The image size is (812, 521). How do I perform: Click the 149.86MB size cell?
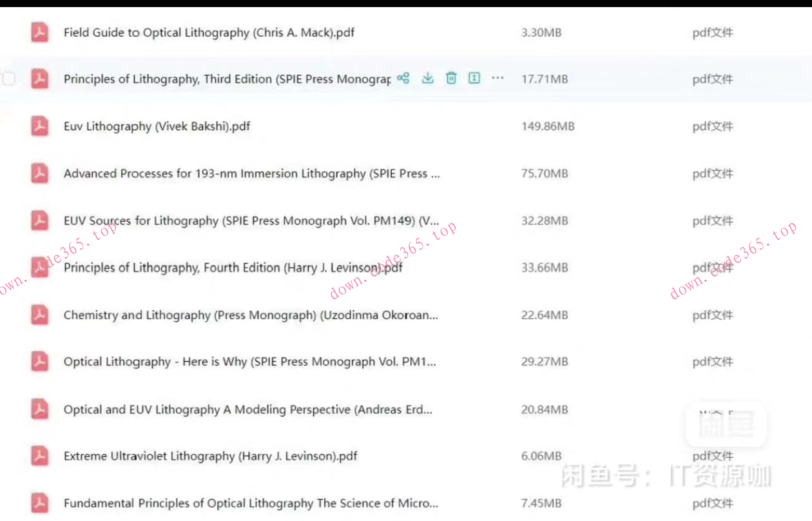tap(547, 126)
